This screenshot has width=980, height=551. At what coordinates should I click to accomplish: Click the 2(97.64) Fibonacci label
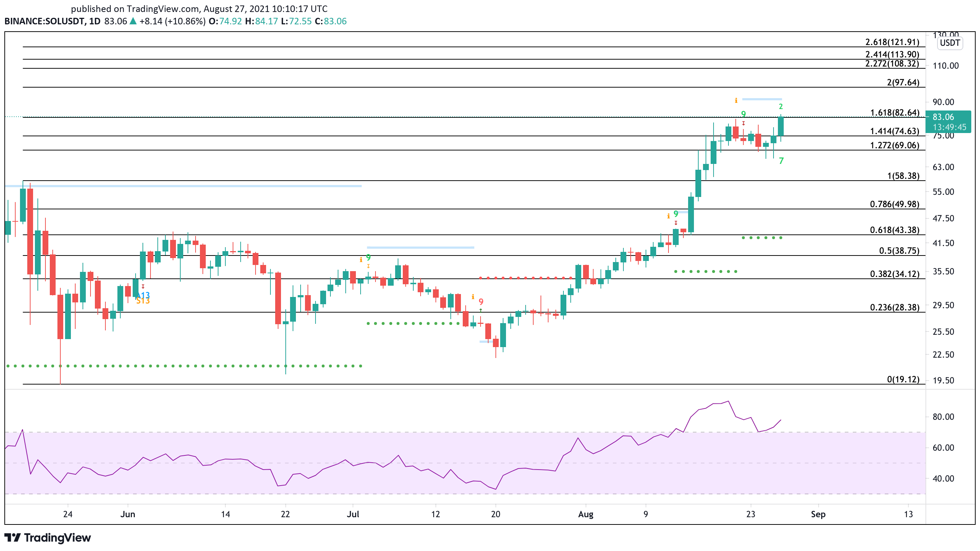point(903,82)
